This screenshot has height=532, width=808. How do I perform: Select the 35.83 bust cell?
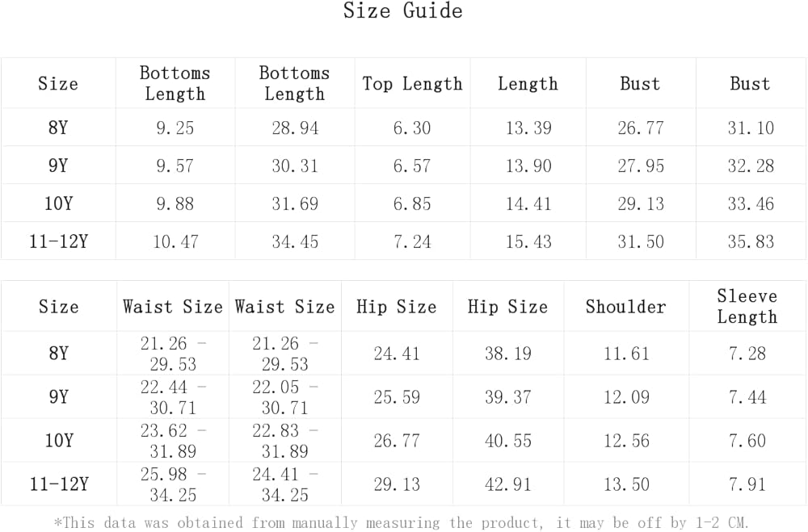pyautogui.click(x=751, y=241)
